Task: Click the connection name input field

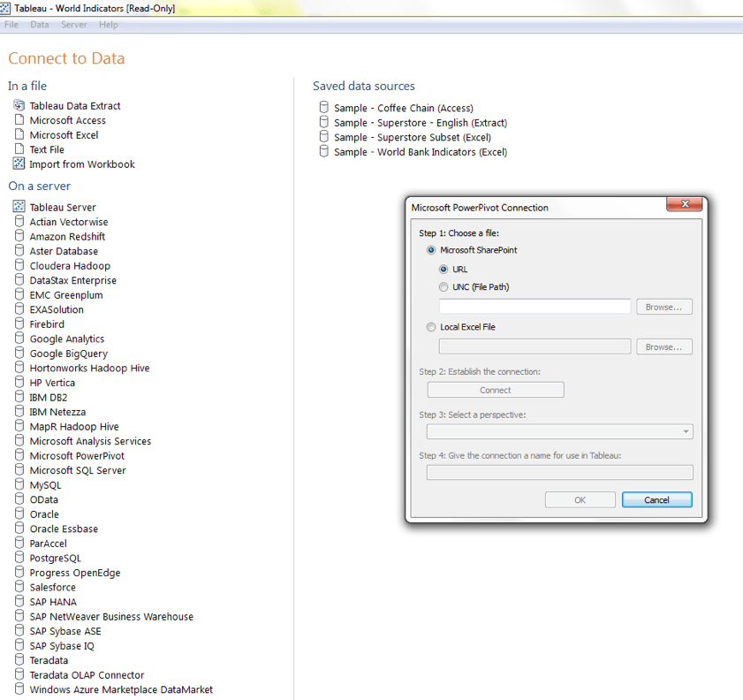Action: coord(559,472)
